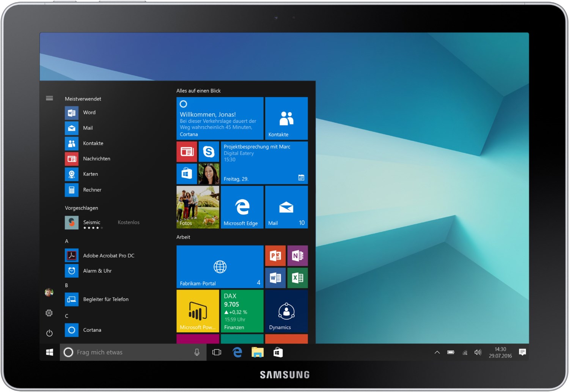
Task: Open the woman's portrait contact tile
Action: click(209, 174)
